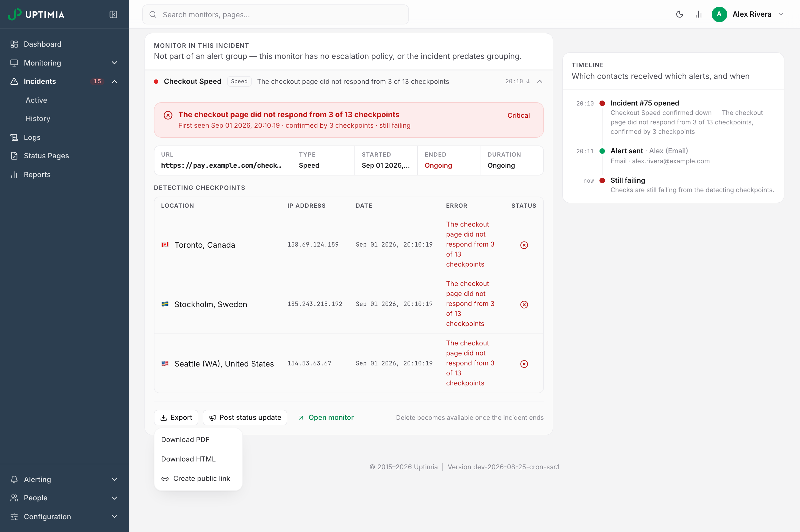Select Download HTML from Export menu
Viewport: 800px width, 532px height.
(x=198, y=459)
